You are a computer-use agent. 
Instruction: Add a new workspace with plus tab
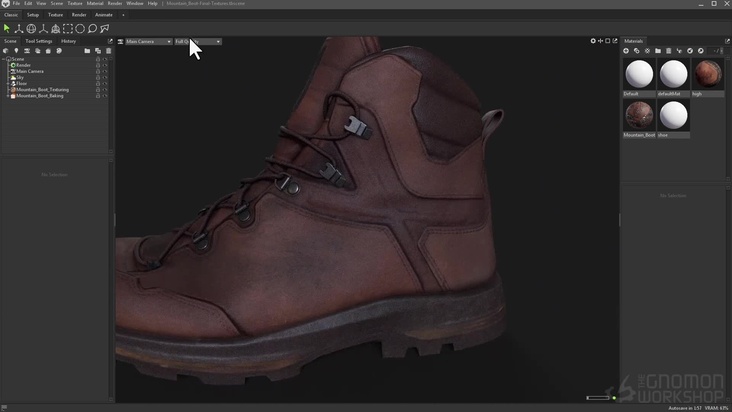123,15
